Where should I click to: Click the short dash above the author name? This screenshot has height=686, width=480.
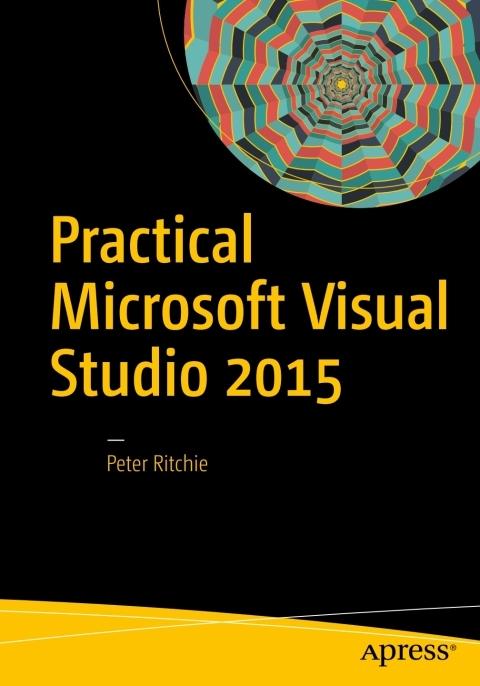pyautogui.click(x=116, y=438)
